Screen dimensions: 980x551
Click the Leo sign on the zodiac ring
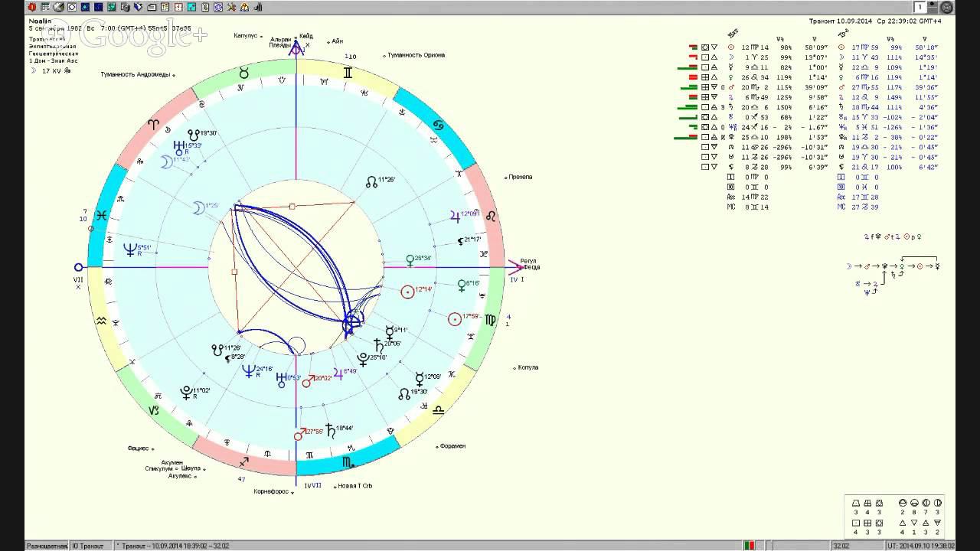point(491,216)
